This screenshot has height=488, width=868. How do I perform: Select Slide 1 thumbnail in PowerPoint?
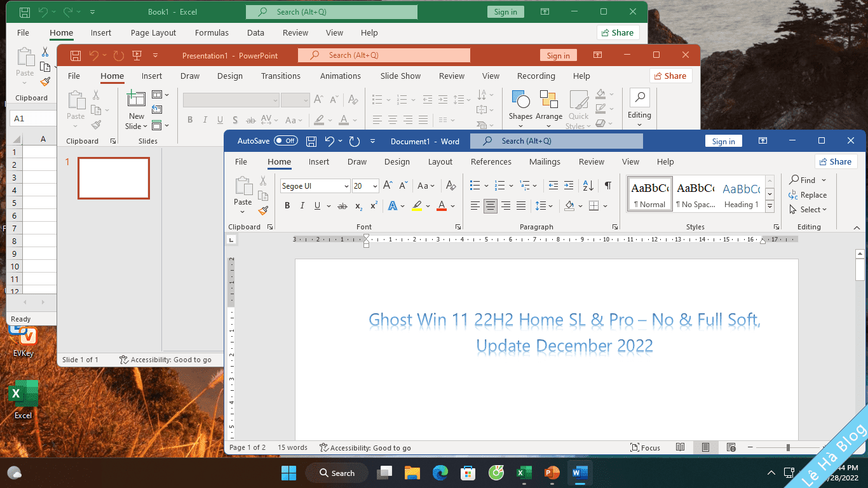(114, 178)
